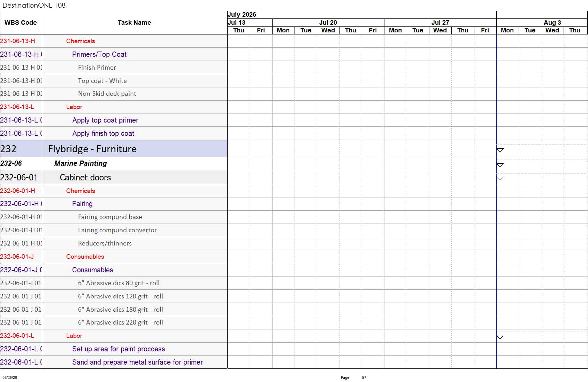Click the page number 97 in footer
This screenshot has width=588, height=382.
364,377
